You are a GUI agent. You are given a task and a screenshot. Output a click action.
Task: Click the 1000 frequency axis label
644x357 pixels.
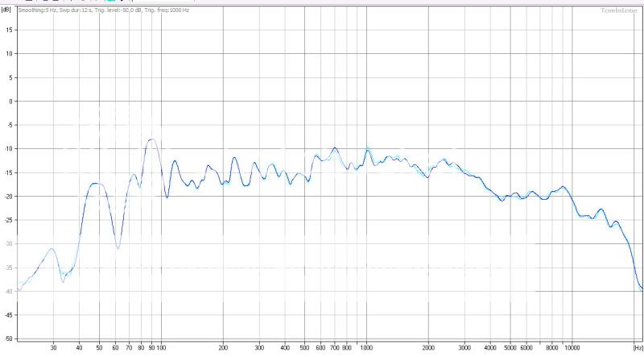click(x=366, y=347)
